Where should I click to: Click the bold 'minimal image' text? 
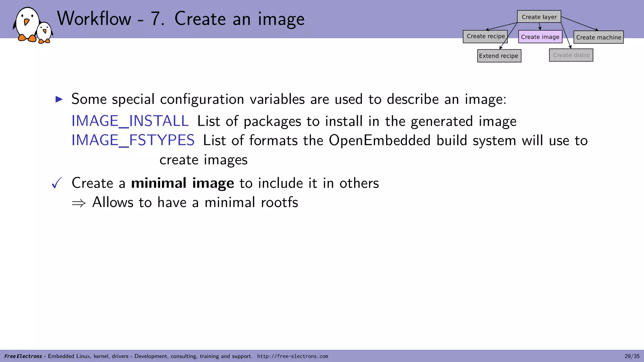[x=182, y=183]
